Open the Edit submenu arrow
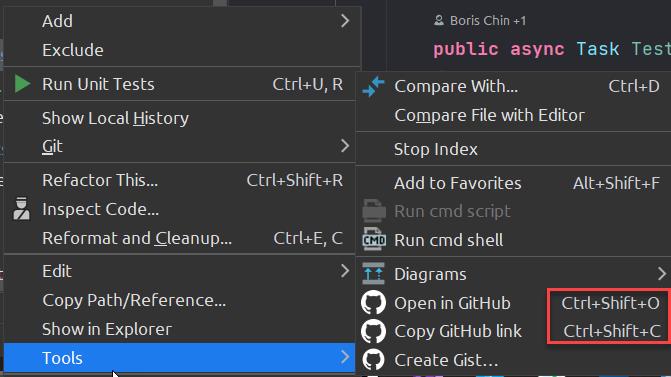The image size is (671, 377). [345, 271]
